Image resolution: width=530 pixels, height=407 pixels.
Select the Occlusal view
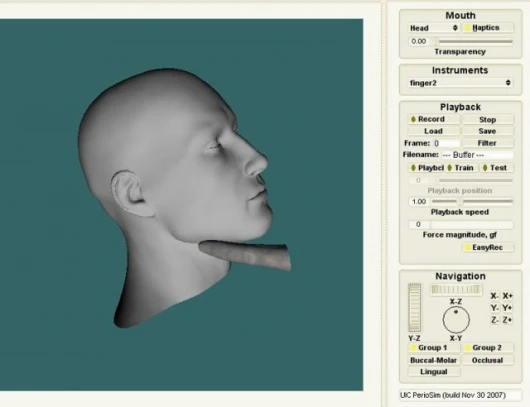click(x=488, y=360)
